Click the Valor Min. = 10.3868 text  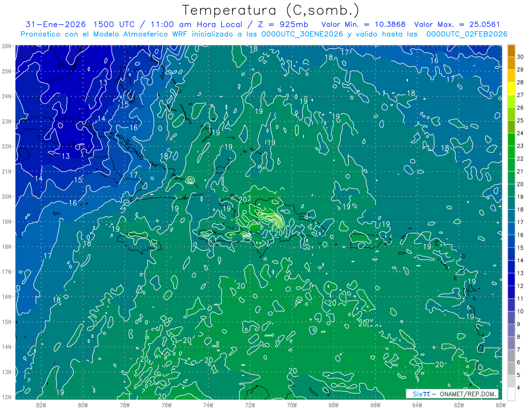point(364,24)
